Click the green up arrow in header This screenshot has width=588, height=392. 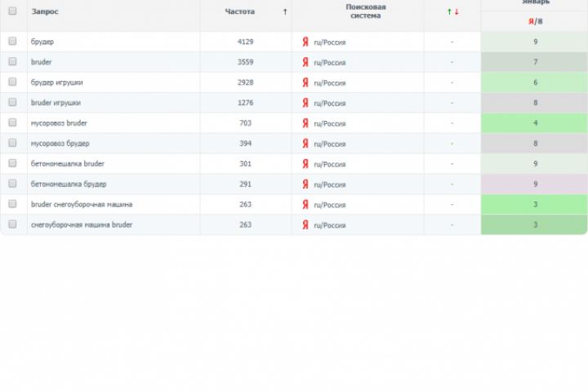click(449, 12)
